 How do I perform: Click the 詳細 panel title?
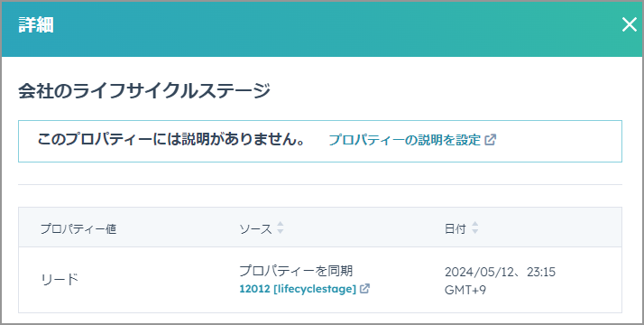pos(36,25)
